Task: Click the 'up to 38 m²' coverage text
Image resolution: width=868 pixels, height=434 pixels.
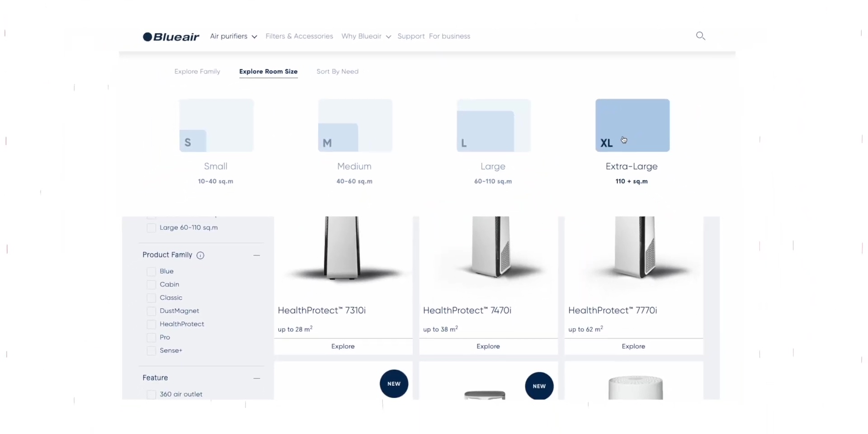Action: point(440,329)
